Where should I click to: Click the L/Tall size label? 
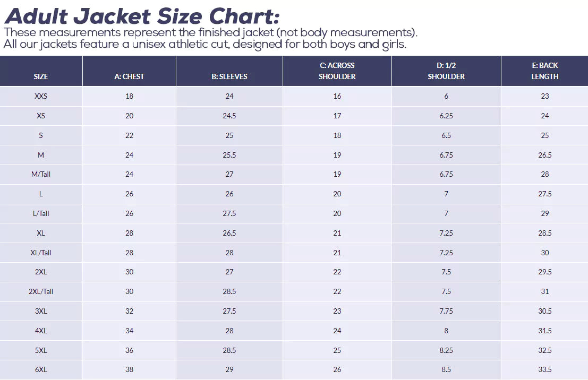tap(41, 213)
